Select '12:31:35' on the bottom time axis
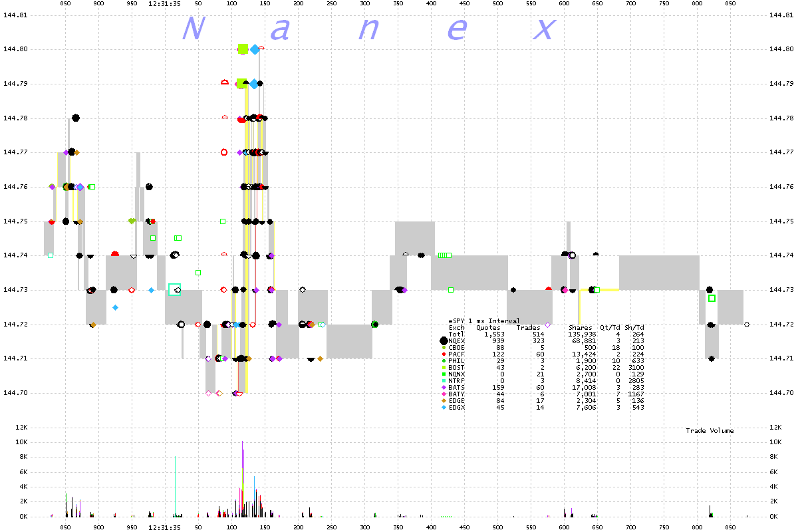Image resolution: width=798 pixels, height=532 pixels. [x=165, y=527]
